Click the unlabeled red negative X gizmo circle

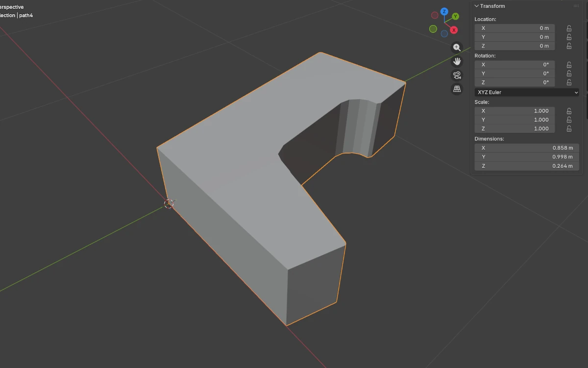coord(435,15)
